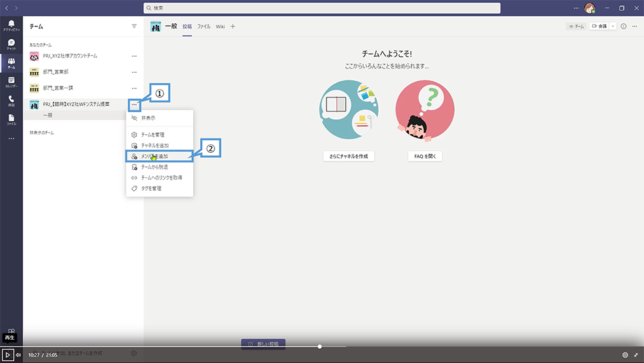Screen dimensions: 644x363
Task: Open the ファイル files icon in the sidebar
Action: (11, 120)
